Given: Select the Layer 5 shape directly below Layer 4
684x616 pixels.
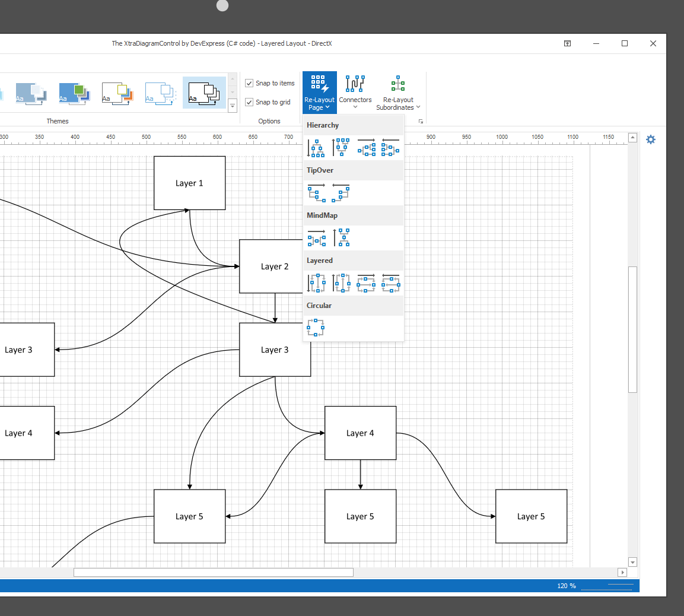Looking at the screenshot, I should [x=360, y=516].
